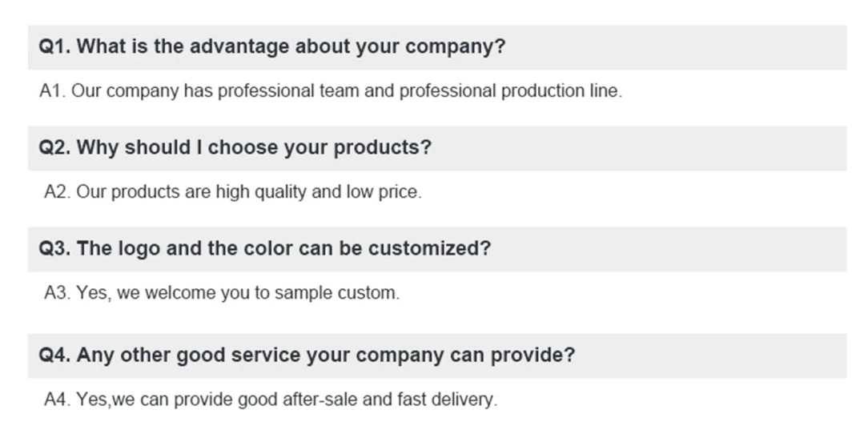Click the words 'production line' in answer one

[561, 91]
